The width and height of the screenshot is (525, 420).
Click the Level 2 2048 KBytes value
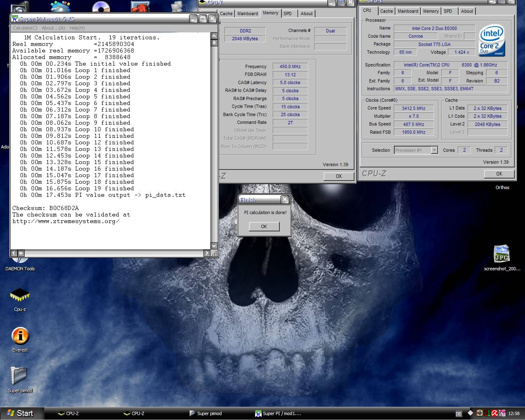click(487, 124)
